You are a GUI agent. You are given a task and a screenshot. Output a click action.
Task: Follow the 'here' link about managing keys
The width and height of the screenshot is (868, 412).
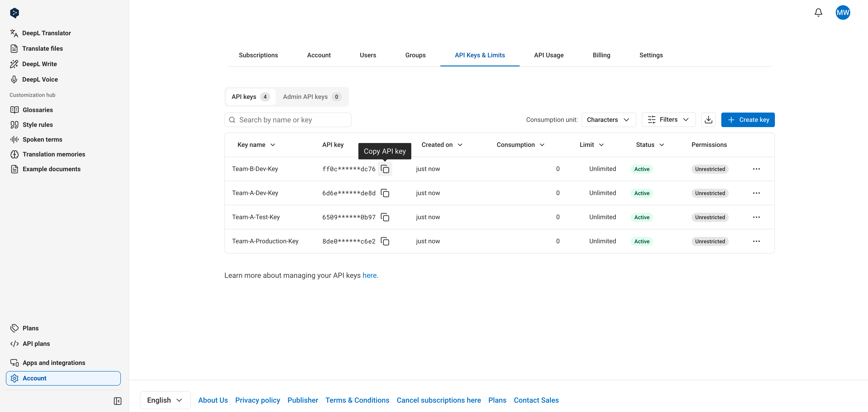[369, 275]
